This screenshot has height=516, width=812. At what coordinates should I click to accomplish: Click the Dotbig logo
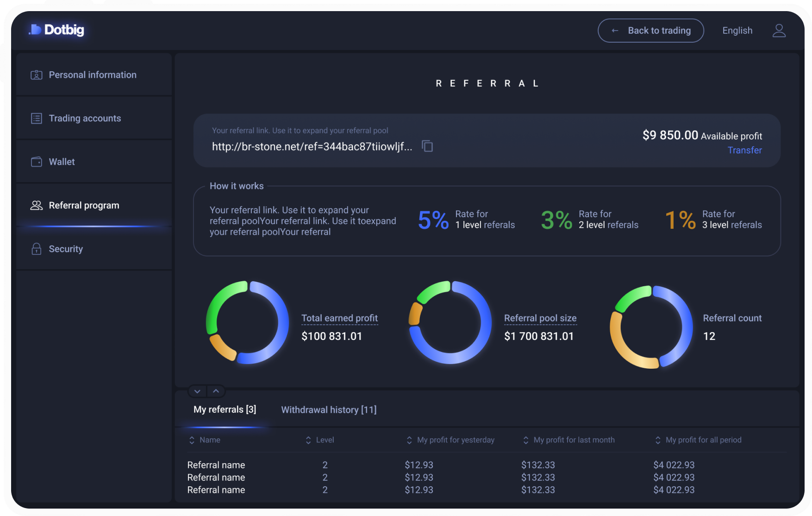56,30
